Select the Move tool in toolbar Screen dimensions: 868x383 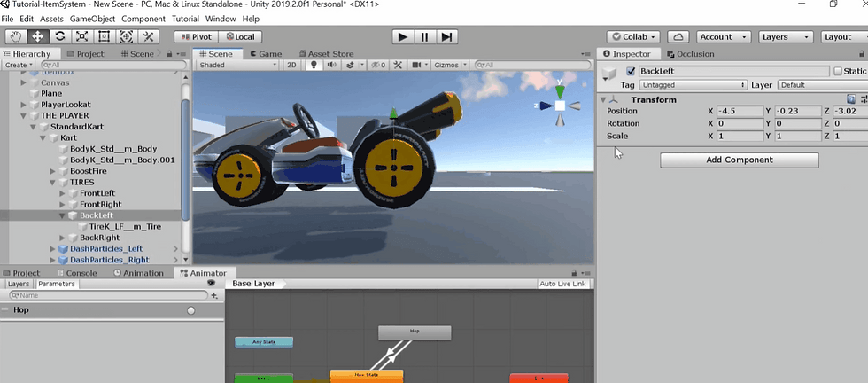click(38, 37)
